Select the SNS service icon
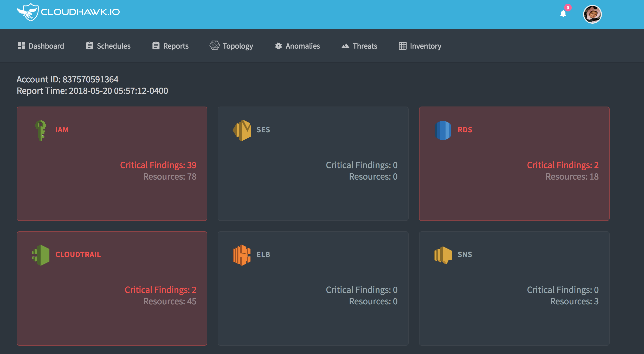The height and width of the screenshot is (354, 644). pos(443,255)
